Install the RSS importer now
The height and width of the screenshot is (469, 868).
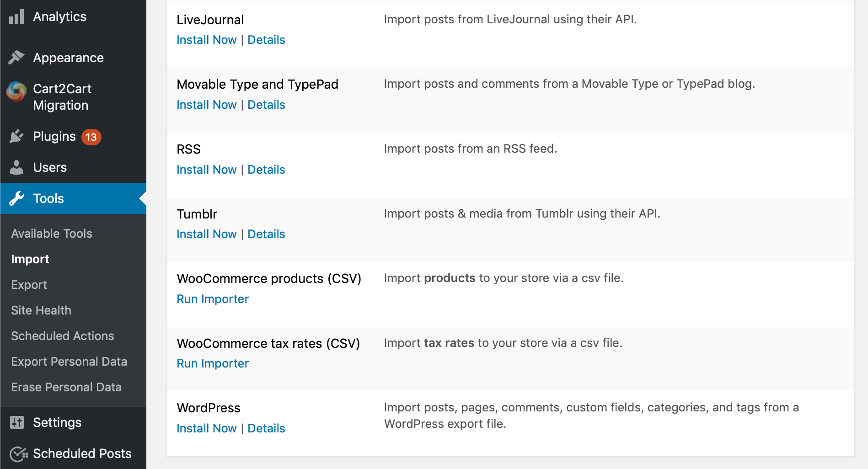(x=207, y=170)
